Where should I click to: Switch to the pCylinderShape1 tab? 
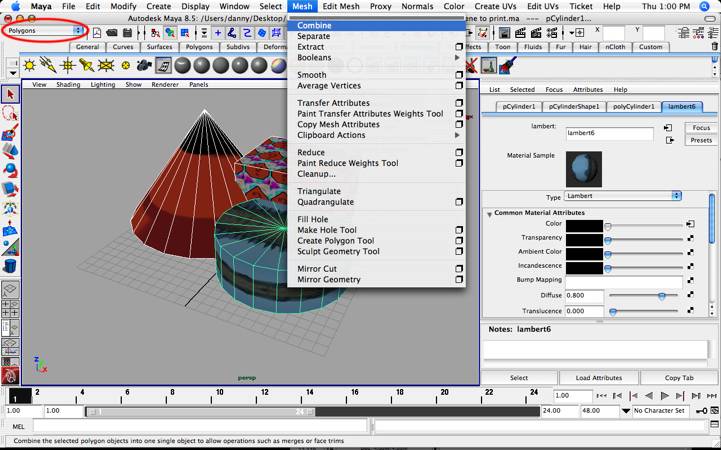point(575,106)
